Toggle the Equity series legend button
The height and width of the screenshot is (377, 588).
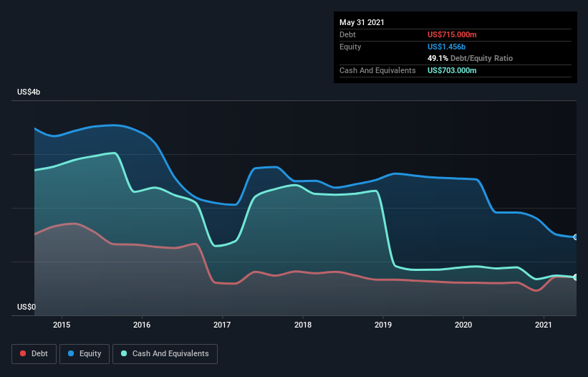[85, 354]
